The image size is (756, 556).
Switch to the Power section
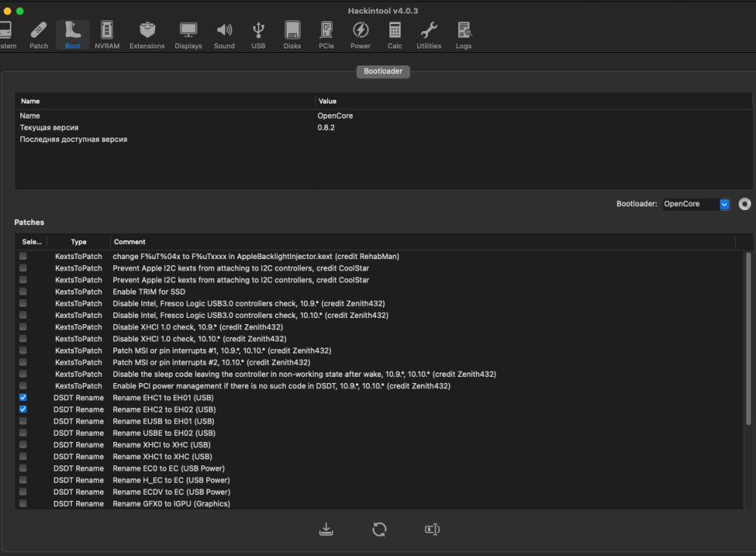[x=360, y=36]
